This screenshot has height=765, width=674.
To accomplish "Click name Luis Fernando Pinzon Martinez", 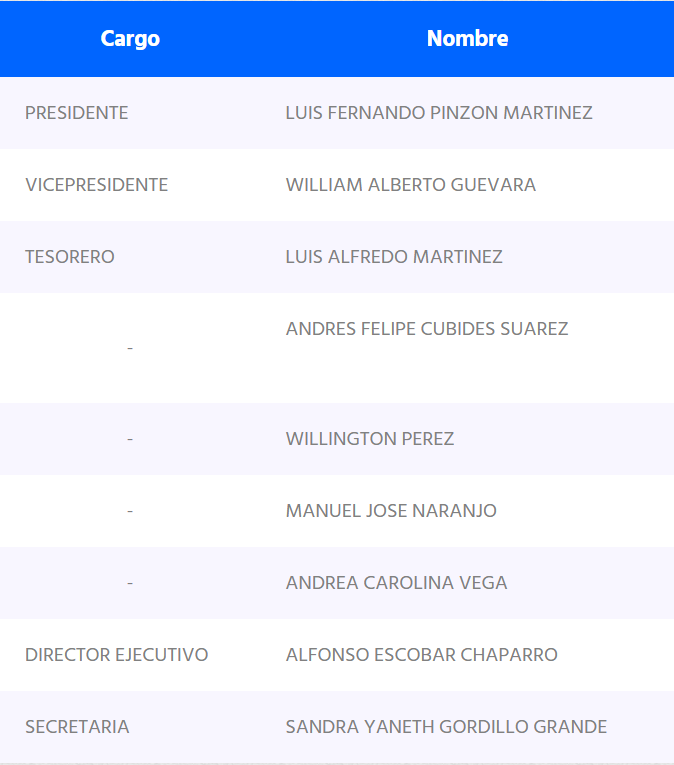I will tap(439, 113).
